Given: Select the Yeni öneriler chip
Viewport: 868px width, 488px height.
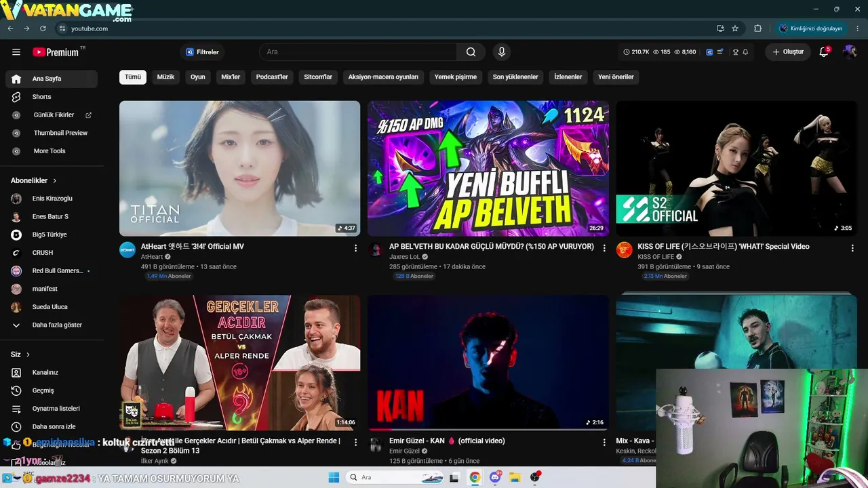Looking at the screenshot, I should click(616, 77).
